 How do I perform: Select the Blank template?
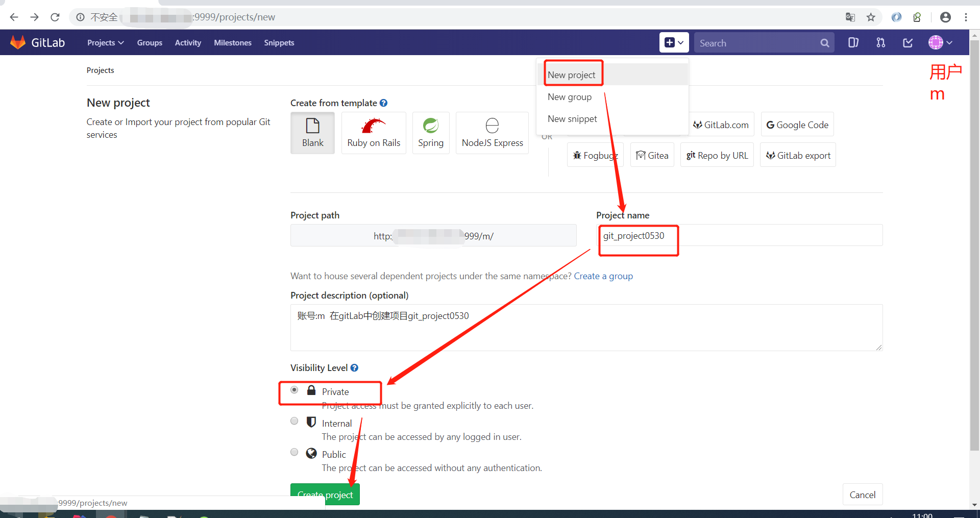(313, 133)
